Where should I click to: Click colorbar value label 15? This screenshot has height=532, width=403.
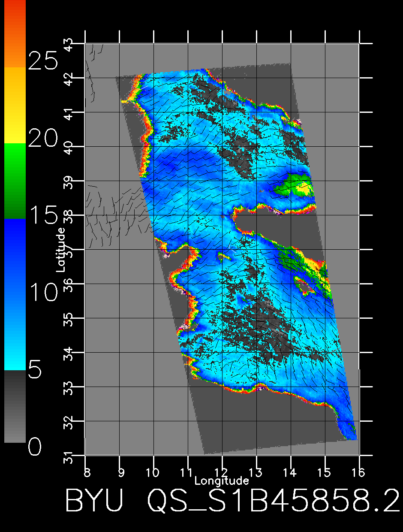pos(43,215)
